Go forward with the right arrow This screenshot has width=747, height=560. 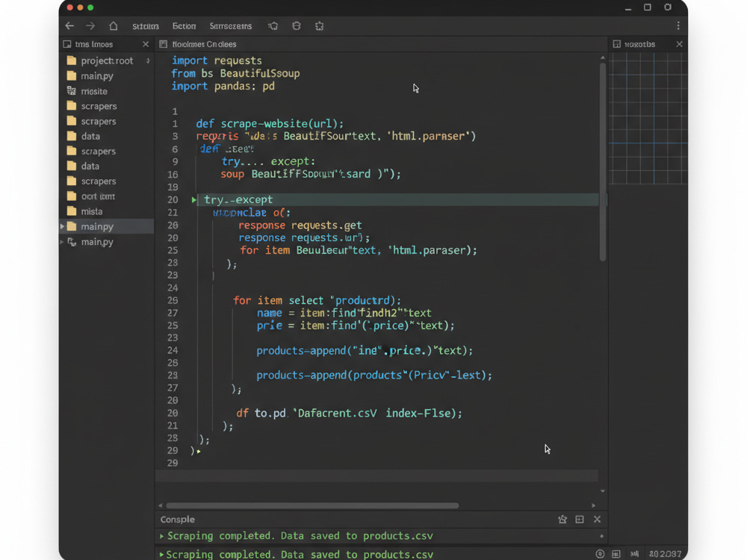[x=90, y=25]
